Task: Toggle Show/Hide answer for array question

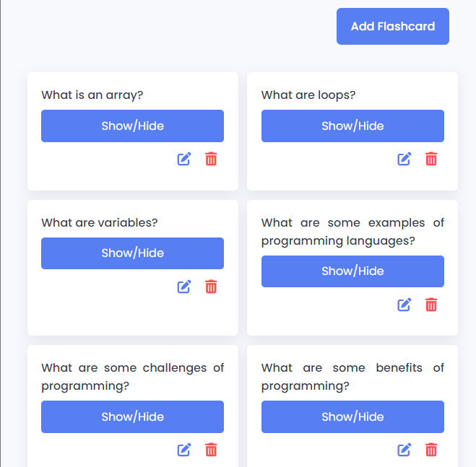Action: tap(132, 126)
